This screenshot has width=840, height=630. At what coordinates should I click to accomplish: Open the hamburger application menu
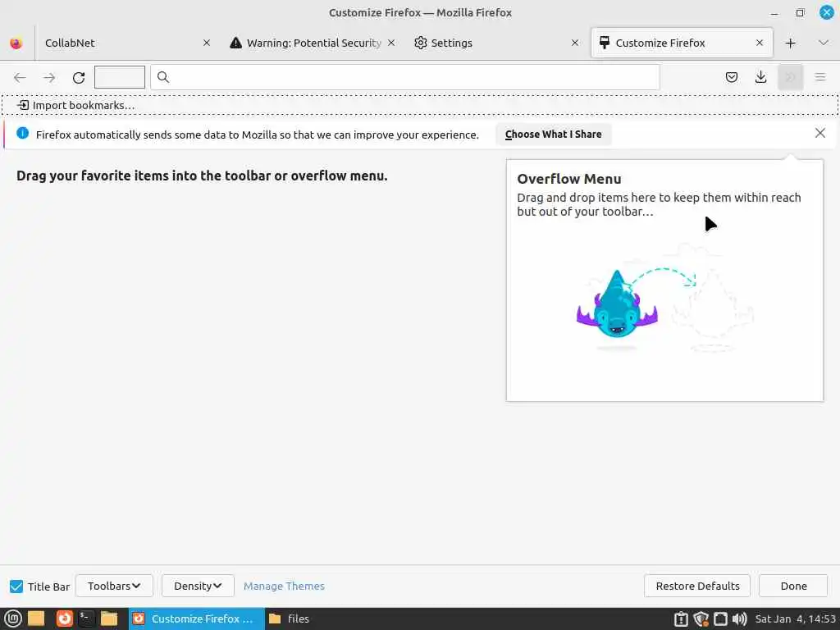[820, 77]
